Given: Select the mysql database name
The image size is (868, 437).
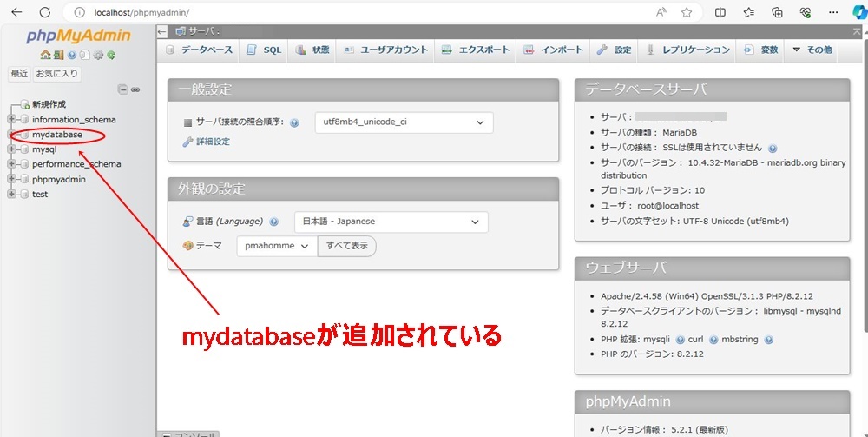Looking at the screenshot, I should tap(44, 149).
